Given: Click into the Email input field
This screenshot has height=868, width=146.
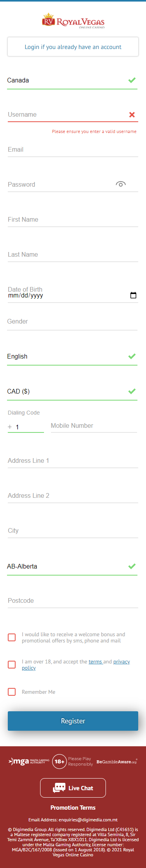Looking at the screenshot, I should point(73,150).
